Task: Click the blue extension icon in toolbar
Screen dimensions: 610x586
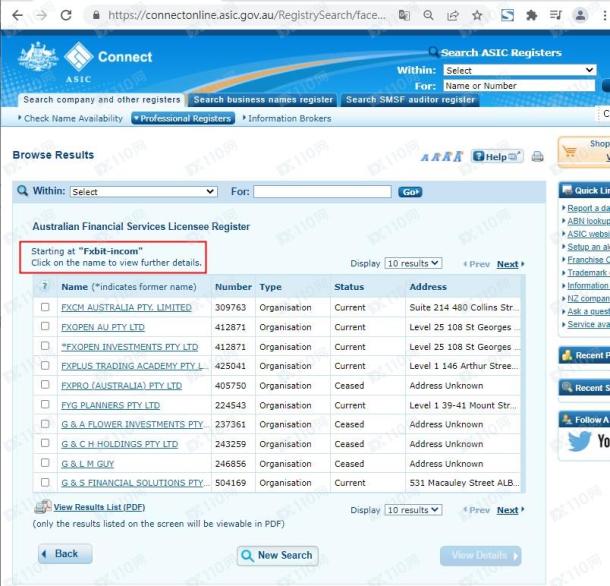Action: coord(507,16)
